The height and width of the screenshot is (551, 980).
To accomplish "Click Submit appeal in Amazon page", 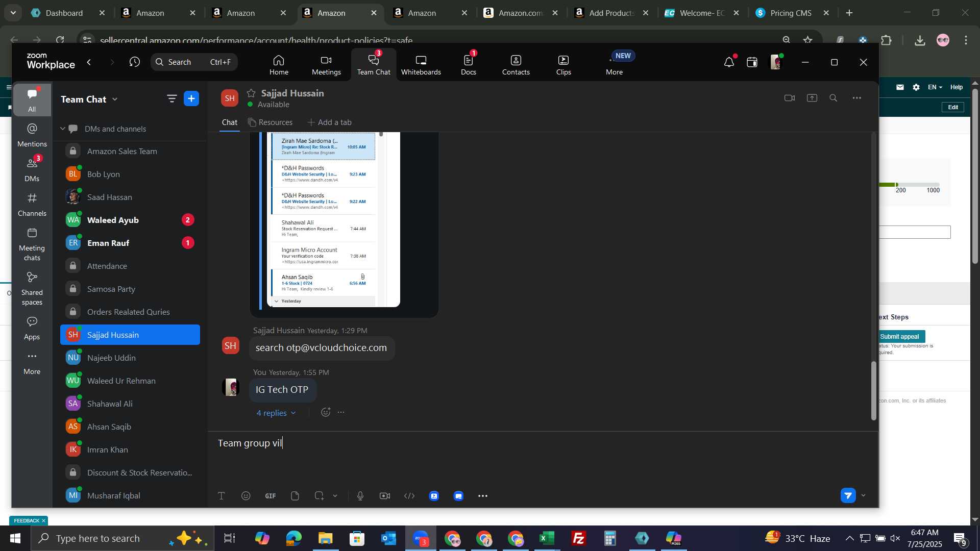I will tap(899, 337).
